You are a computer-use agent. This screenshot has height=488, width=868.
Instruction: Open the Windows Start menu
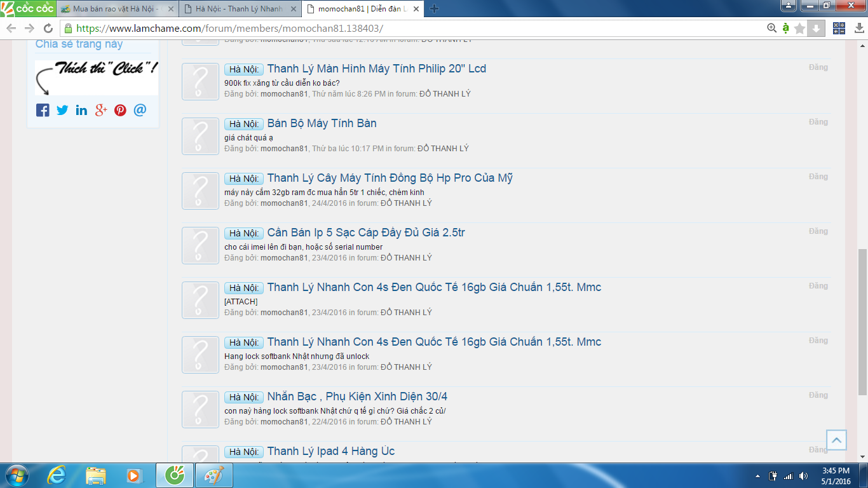pos(17,475)
